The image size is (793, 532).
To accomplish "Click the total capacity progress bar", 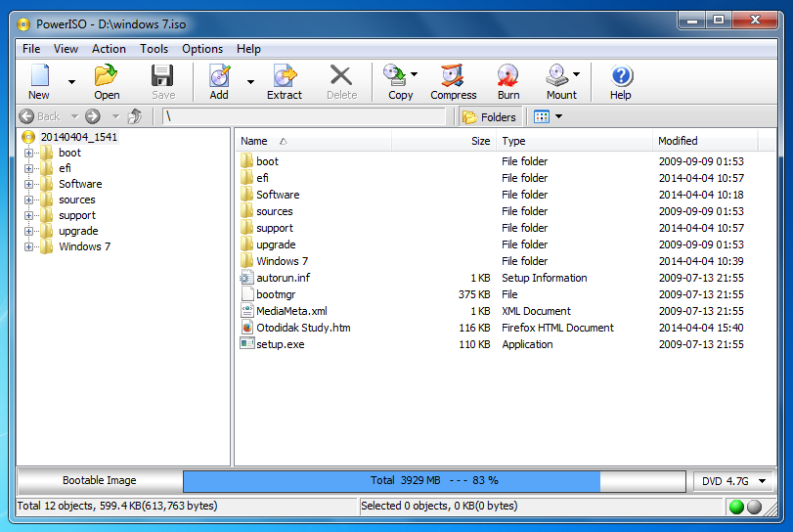I will click(x=434, y=481).
